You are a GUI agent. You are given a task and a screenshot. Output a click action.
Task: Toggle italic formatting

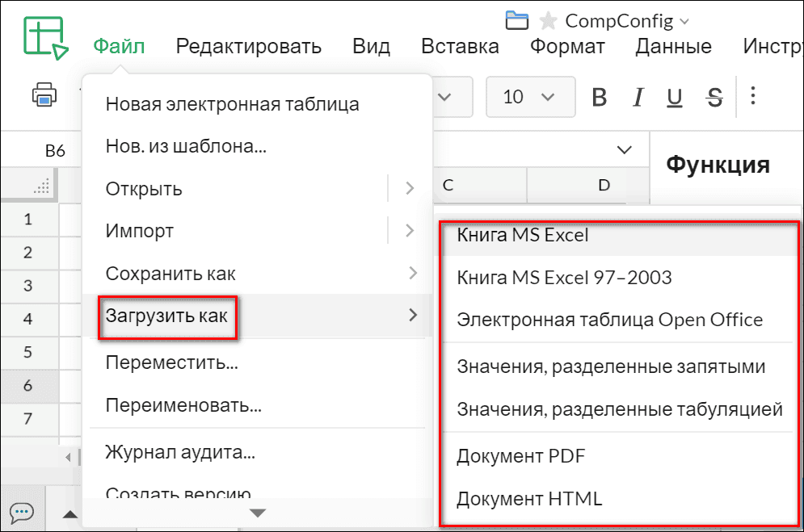(638, 94)
